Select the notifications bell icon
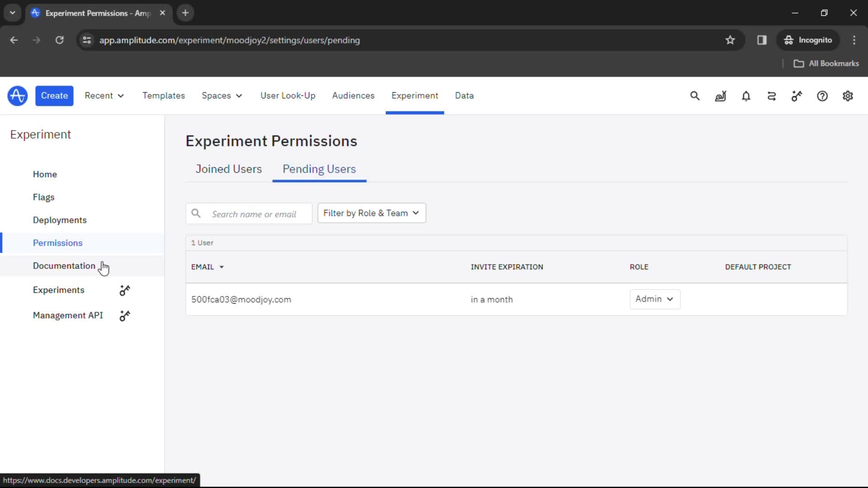 [x=746, y=96]
